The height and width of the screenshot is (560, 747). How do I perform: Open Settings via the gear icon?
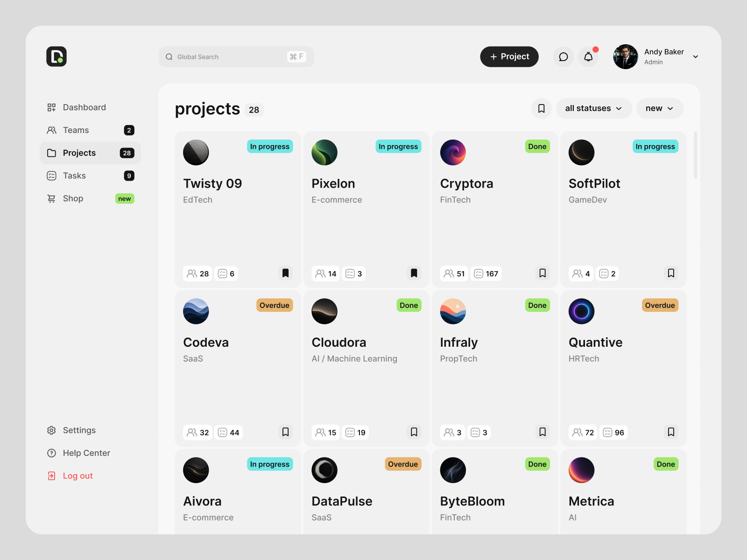[51, 430]
